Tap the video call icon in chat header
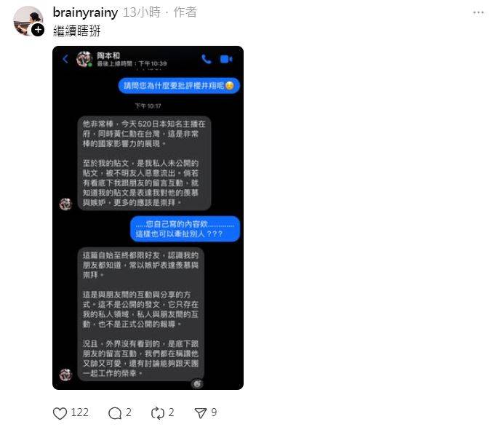504x427 pixels. 226,59
